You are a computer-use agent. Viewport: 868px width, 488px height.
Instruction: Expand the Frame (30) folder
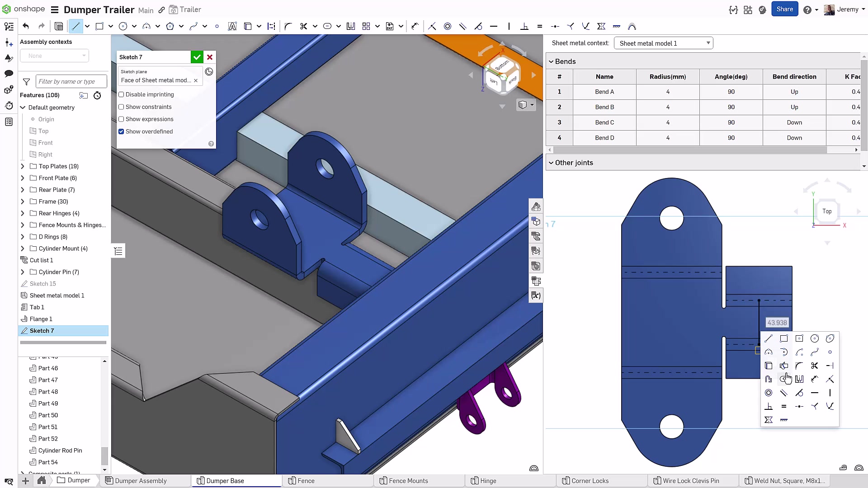pos(23,202)
